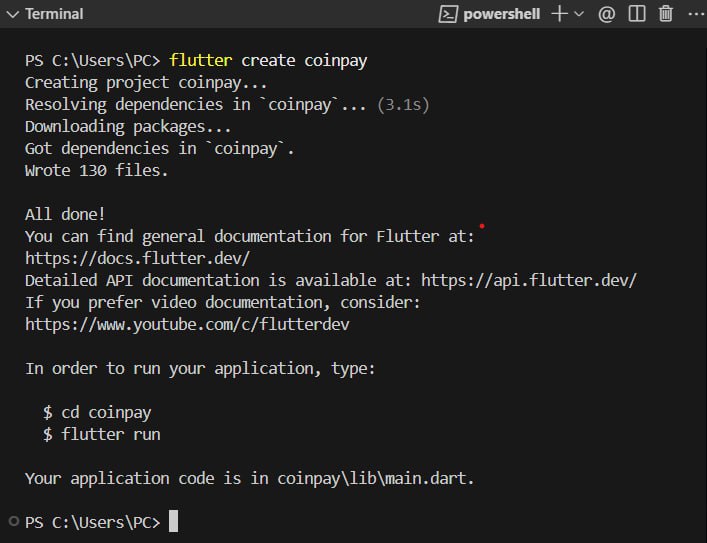This screenshot has width=707, height=543.
Task: Focus the terminal cursor at bottom prompt
Action: tap(174, 521)
